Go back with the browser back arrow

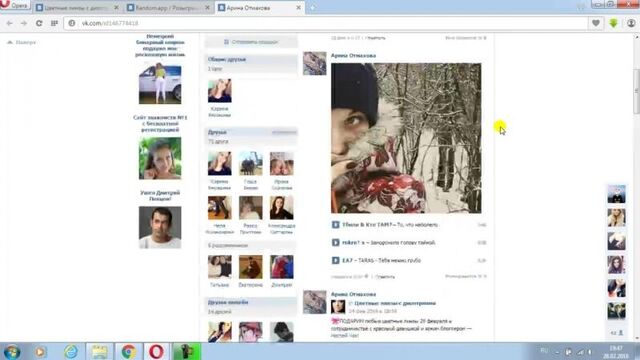click(x=9, y=23)
